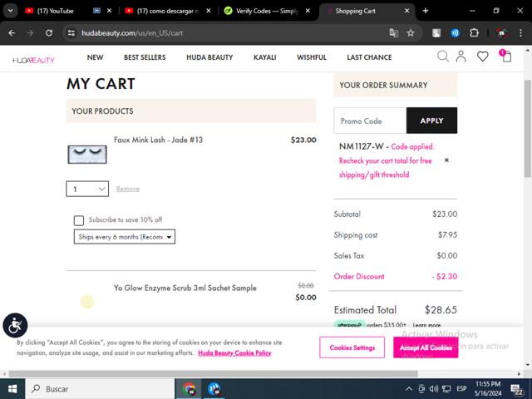Open the WISHFUL menu
The width and height of the screenshot is (532, 399).
[x=312, y=57]
